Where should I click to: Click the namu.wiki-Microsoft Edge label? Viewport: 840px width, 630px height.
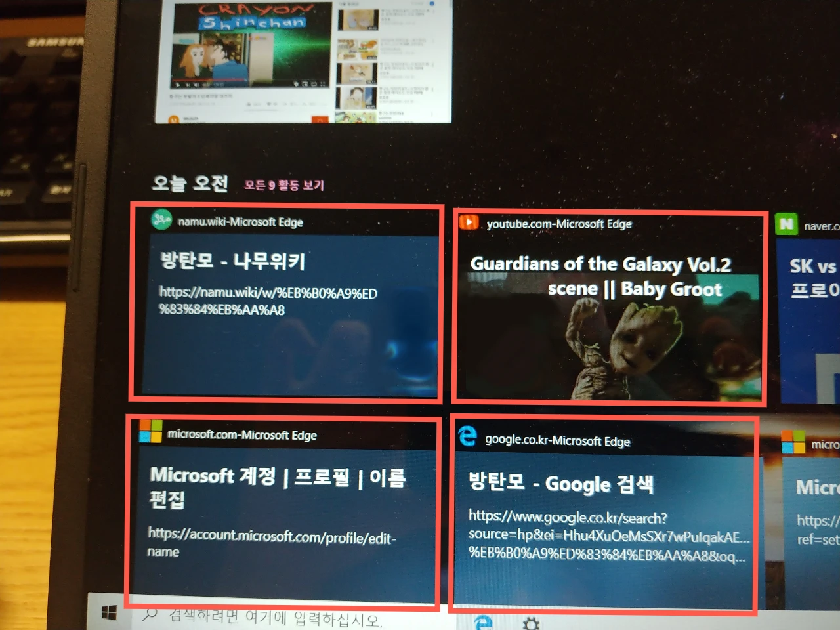coord(240,222)
